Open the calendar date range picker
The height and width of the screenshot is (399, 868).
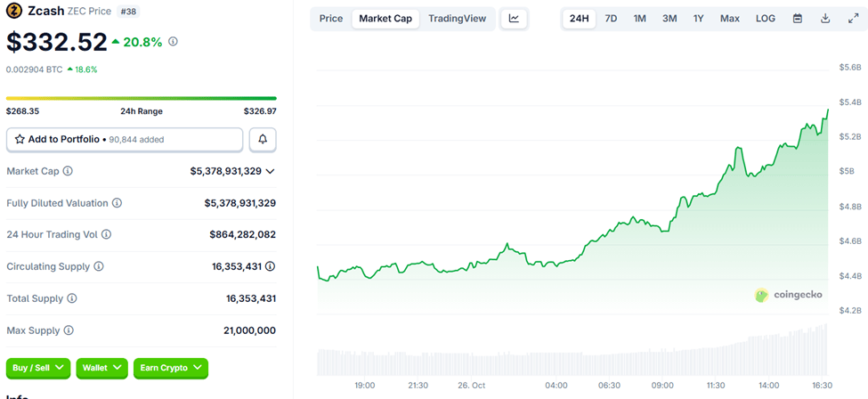[797, 19]
